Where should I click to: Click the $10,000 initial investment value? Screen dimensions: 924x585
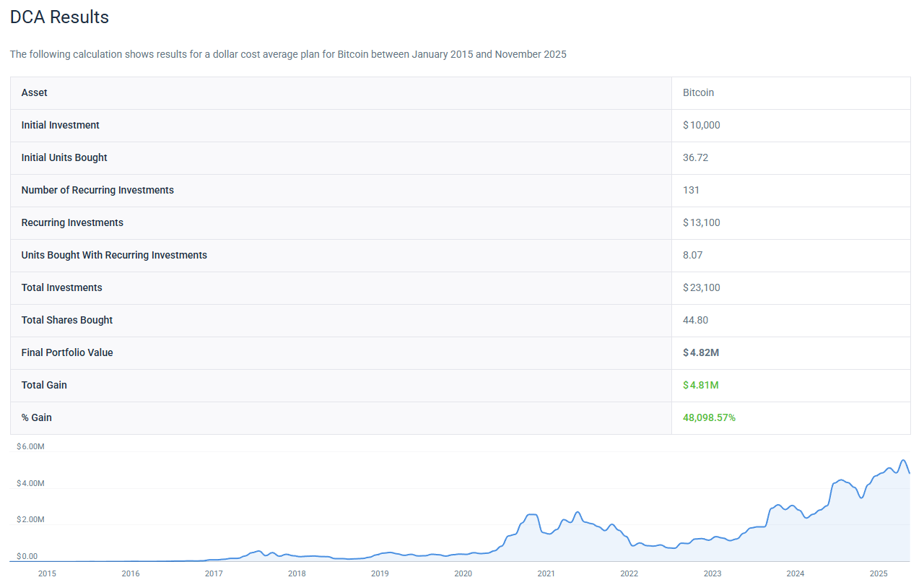click(702, 125)
